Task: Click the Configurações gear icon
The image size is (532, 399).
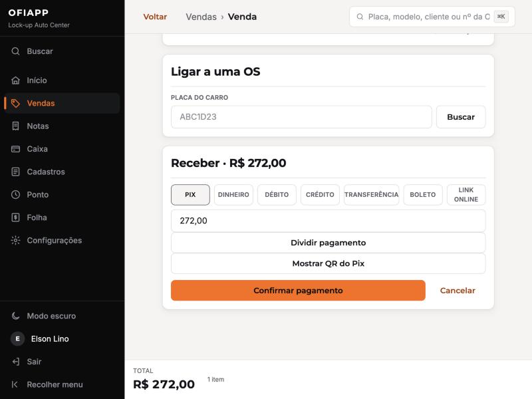Action: [15, 240]
